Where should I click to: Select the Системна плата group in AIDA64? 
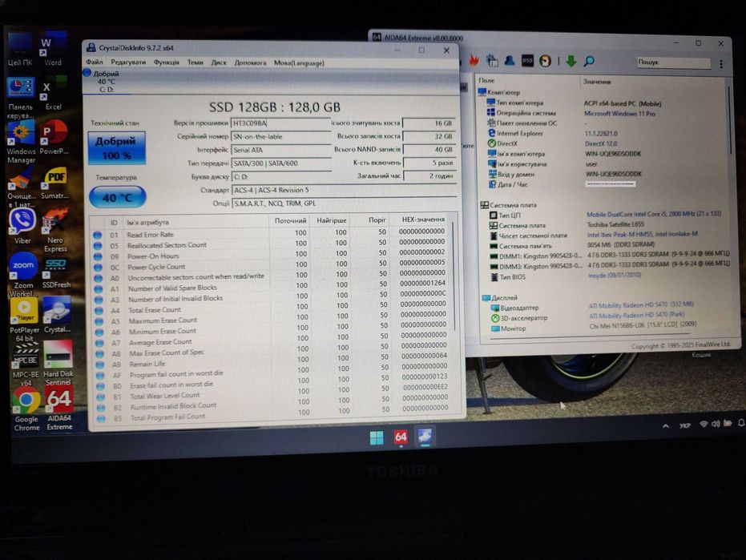click(x=509, y=204)
